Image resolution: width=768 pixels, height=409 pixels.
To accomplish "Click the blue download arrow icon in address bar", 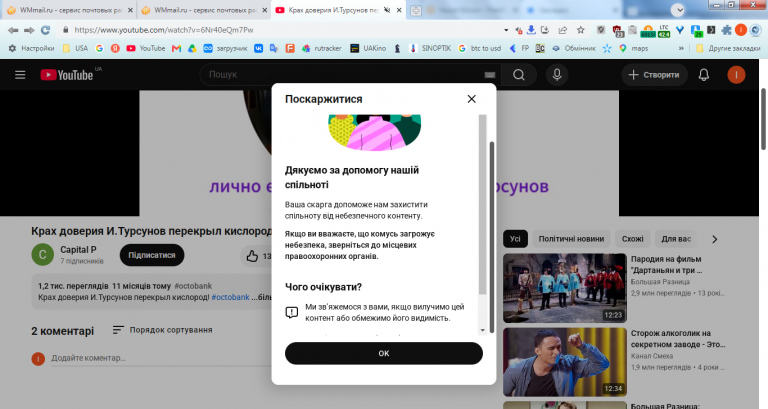I will click(x=531, y=30).
